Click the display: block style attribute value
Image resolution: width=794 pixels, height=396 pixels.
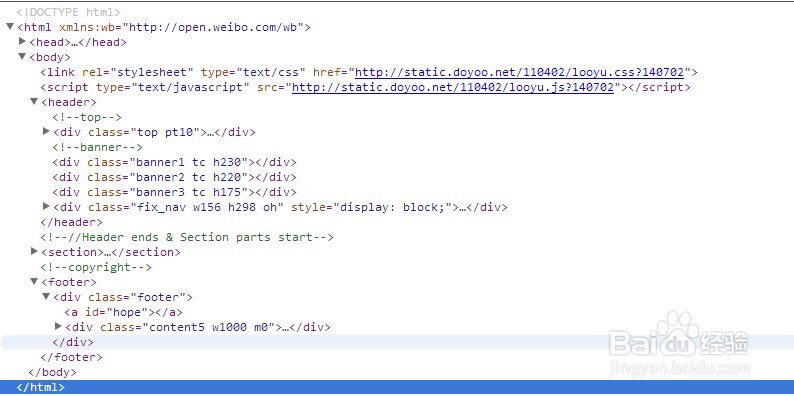[x=392, y=208]
